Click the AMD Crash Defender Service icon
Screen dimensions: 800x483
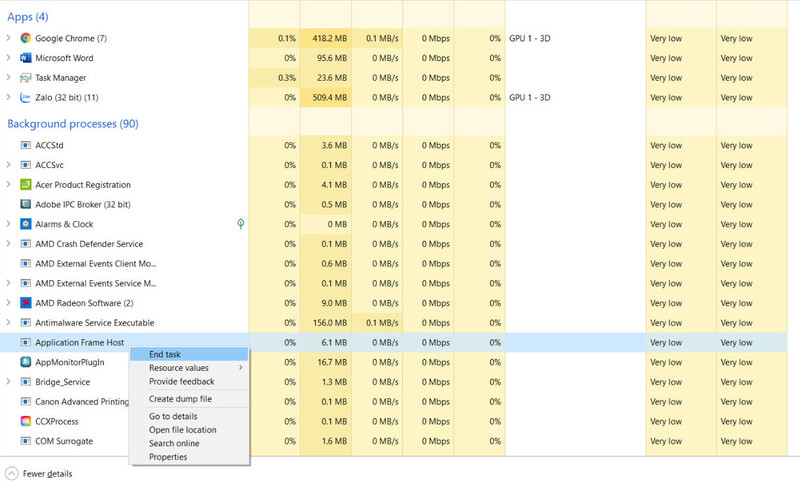[26, 244]
